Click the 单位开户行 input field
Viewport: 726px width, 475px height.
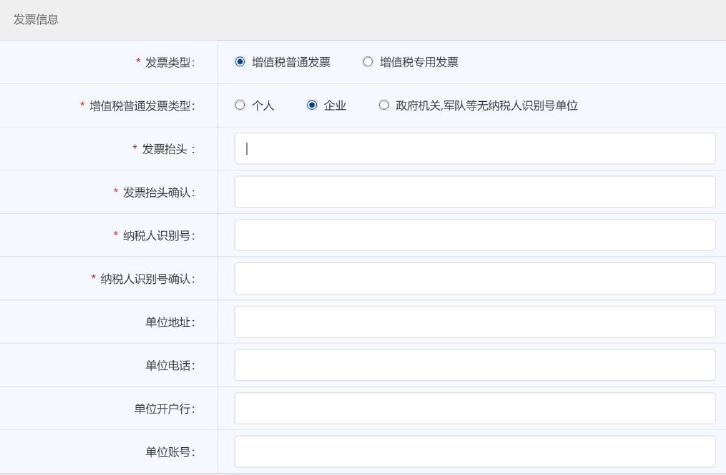(x=475, y=408)
